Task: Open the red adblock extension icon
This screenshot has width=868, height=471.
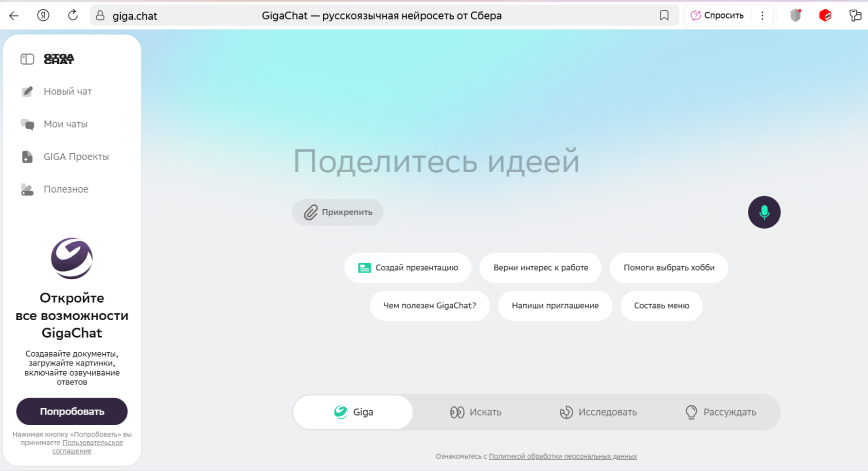Action: (825, 16)
